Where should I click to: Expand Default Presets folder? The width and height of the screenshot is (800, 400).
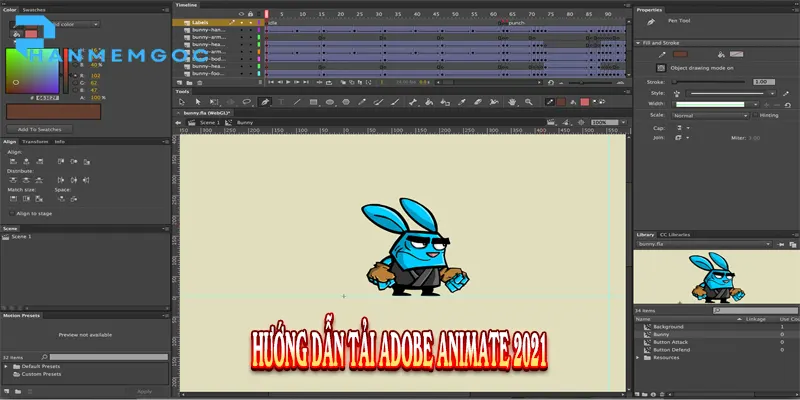tap(6, 366)
